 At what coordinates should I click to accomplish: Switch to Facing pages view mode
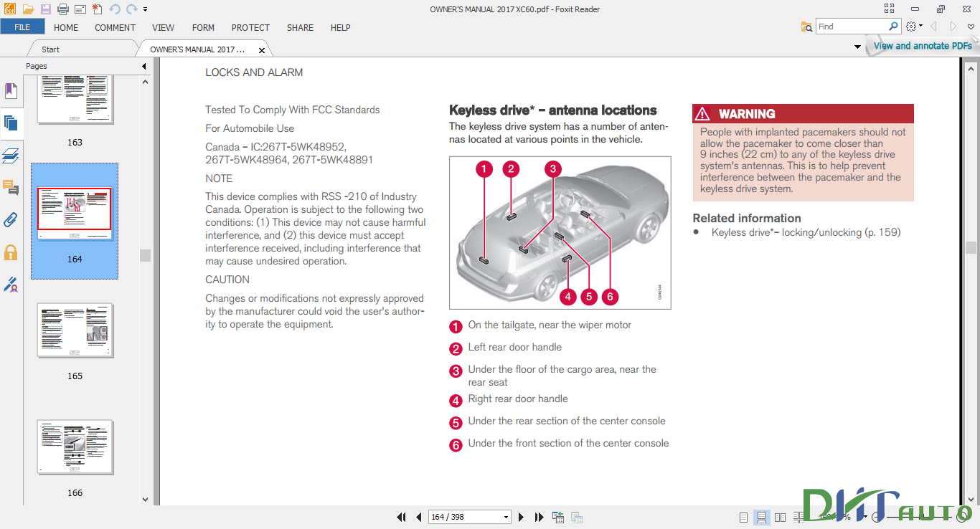[780, 517]
